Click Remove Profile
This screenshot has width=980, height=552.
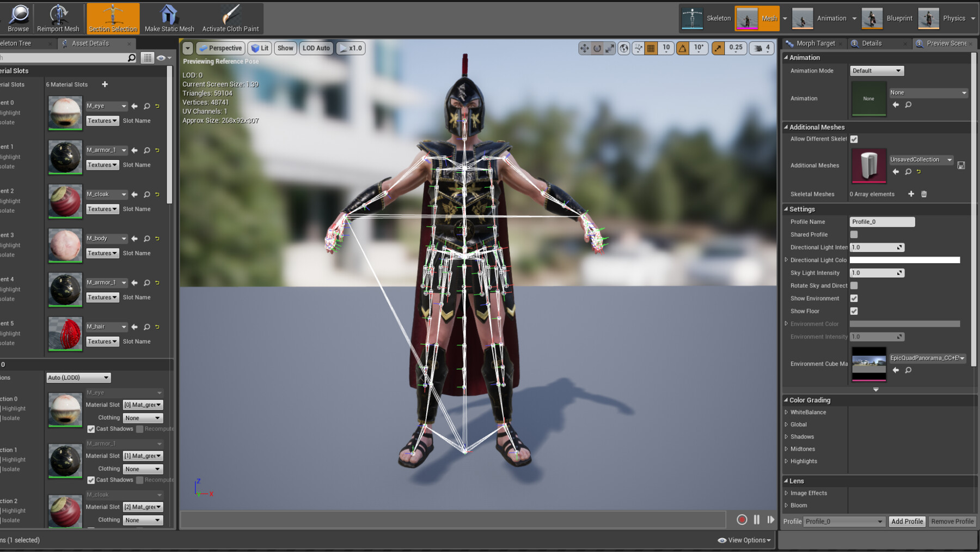tap(952, 521)
